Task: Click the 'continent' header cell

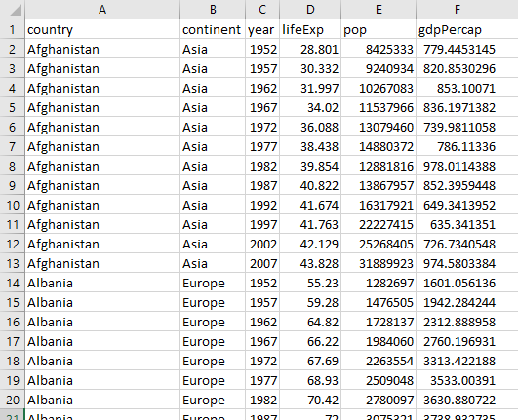Action: [x=213, y=29]
